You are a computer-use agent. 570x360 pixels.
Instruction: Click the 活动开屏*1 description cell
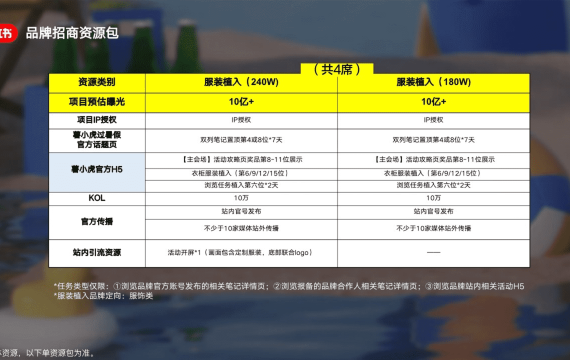pyautogui.click(x=241, y=253)
